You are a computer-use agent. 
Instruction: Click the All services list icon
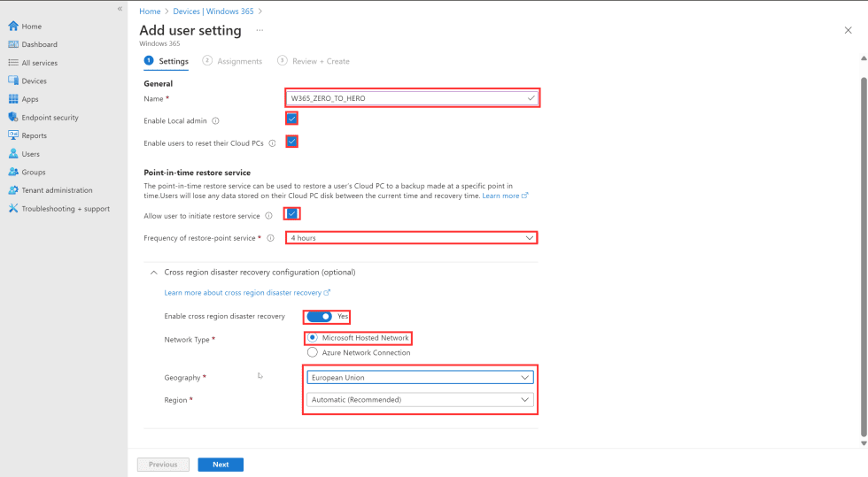(x=13, y=63)
